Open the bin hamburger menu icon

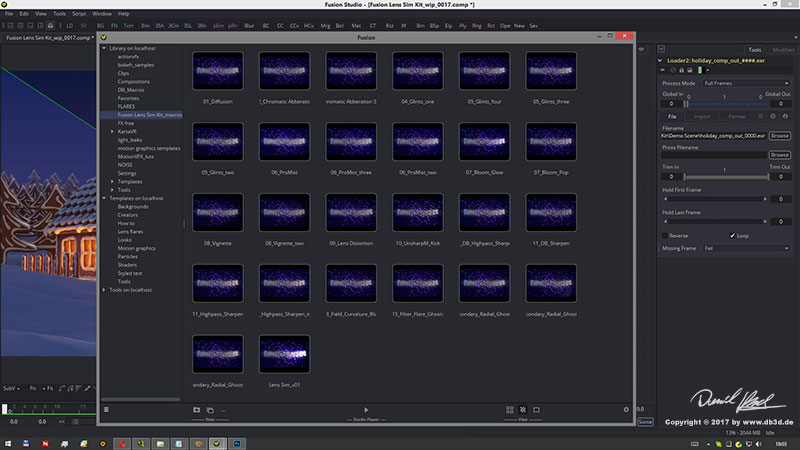(x=106, y=409)
